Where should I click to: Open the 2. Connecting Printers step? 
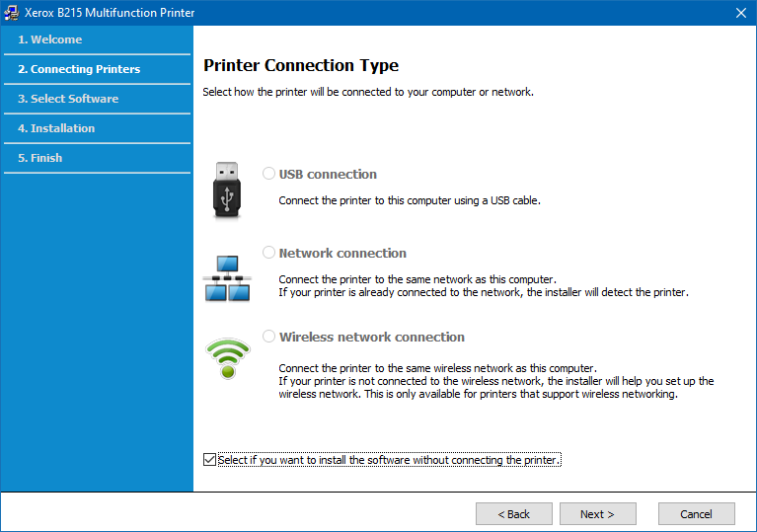(x=97, y=69)
